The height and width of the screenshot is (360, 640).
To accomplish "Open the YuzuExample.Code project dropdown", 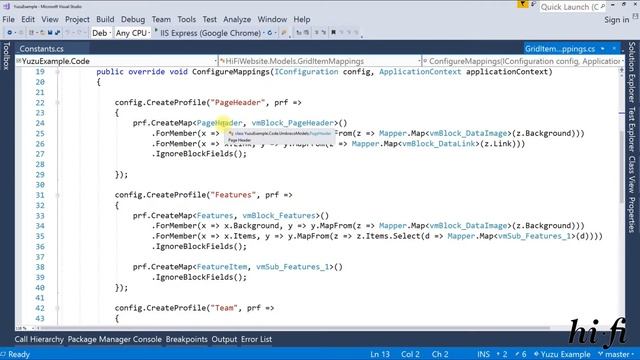I will (117, 61).
